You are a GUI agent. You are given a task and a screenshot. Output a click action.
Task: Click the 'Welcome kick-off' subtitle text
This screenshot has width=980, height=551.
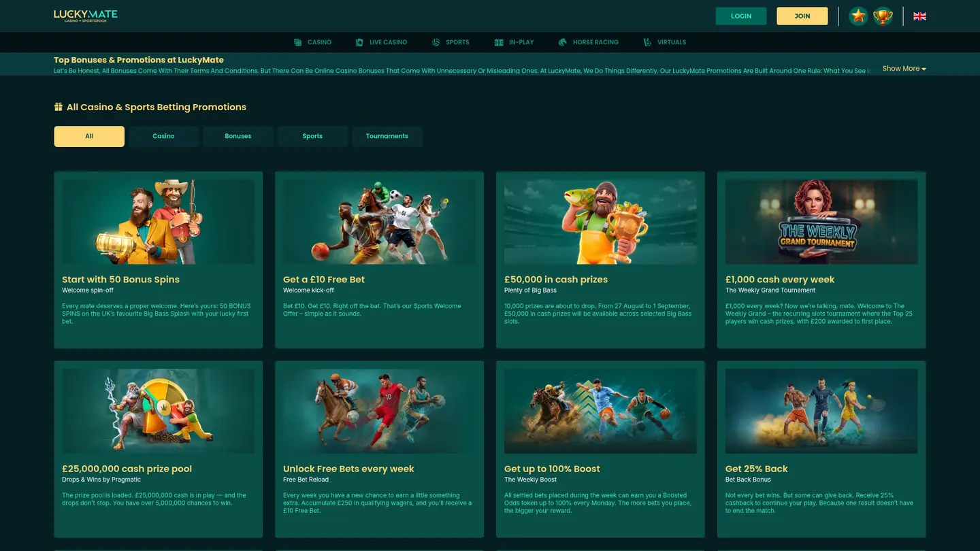click(x=308, y=290)
